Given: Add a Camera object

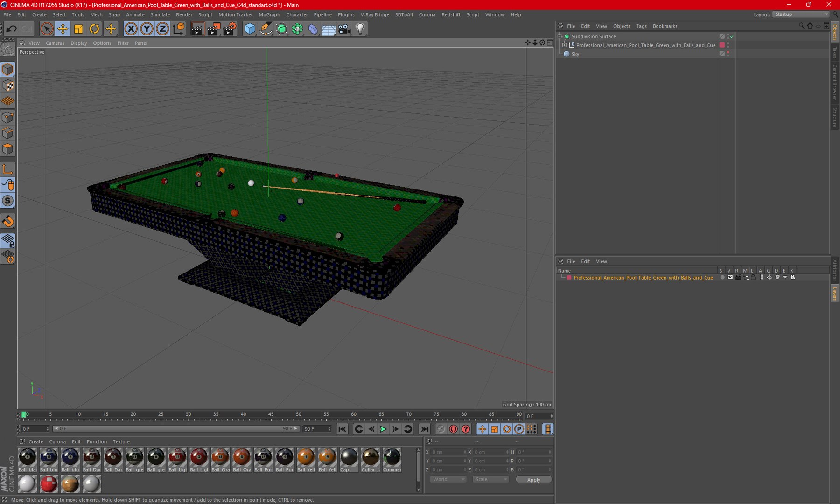Looking at the screenshot, I should (x=344, y=29).
